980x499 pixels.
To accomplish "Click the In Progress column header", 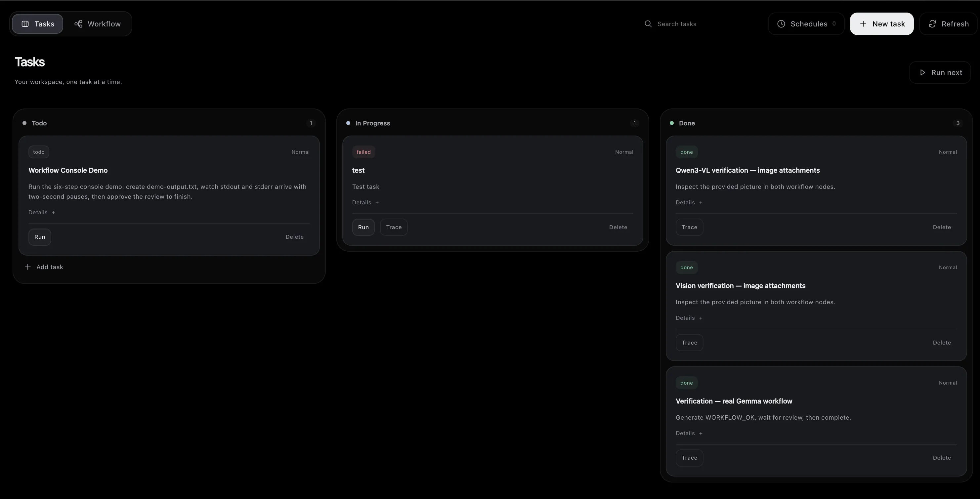I will click(x=372, y=123).
